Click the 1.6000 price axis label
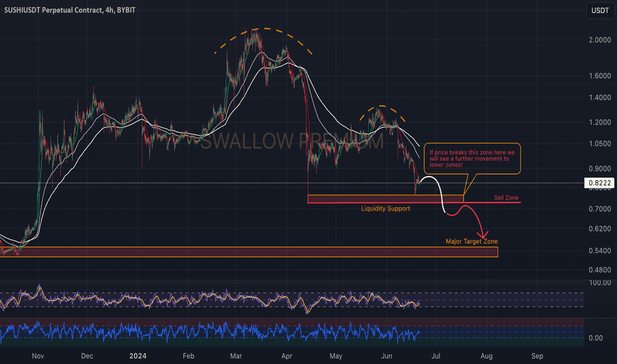The image size is (617, 364). tap(600, 76)
